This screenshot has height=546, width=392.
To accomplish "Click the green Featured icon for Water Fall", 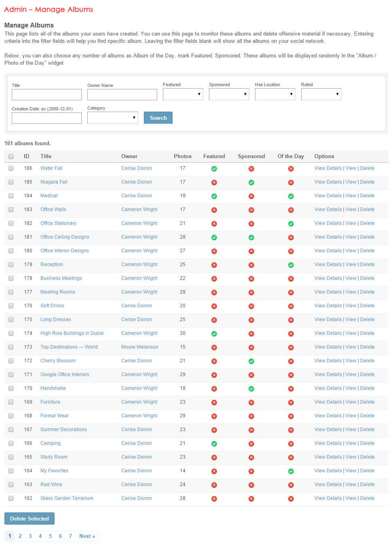I will [214, 169].
